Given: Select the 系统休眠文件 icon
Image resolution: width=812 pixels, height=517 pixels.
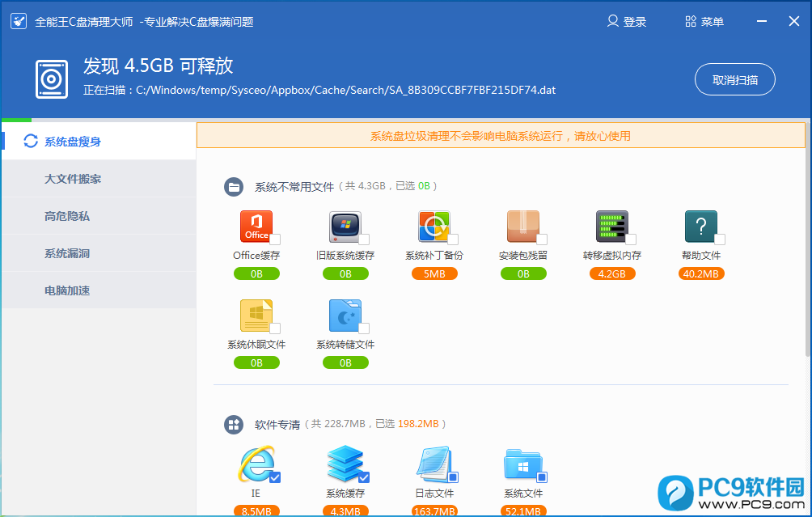Looking at the screenshot, I should click(x=256, y=316).
